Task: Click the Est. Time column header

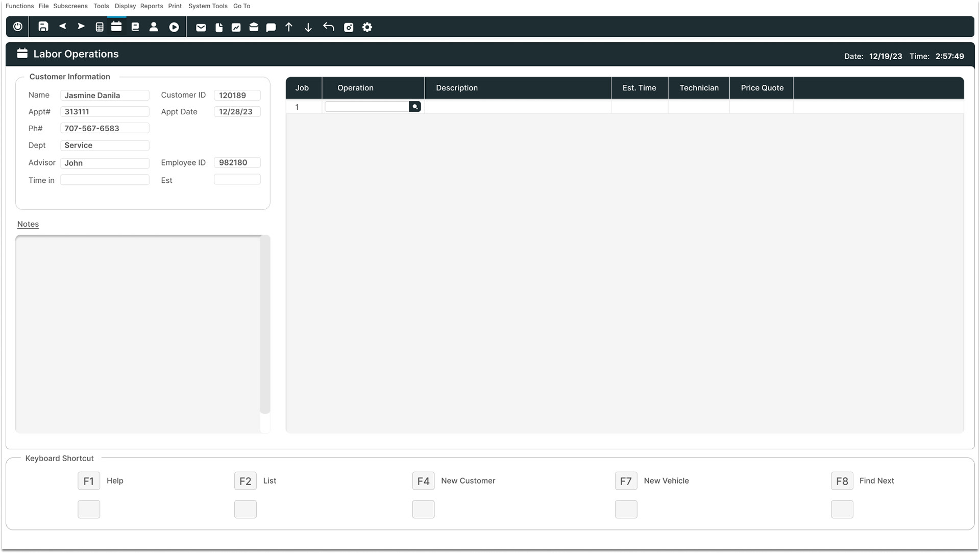Action: coord(640,88)
